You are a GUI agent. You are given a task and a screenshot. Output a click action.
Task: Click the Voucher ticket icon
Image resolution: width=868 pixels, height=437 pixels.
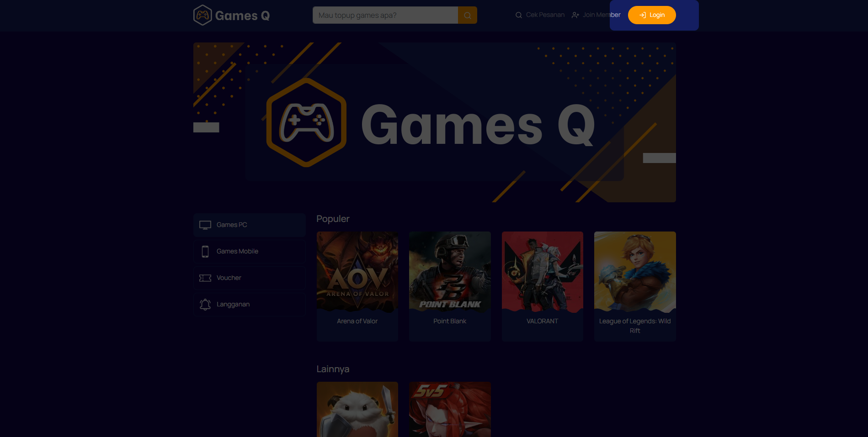pos(205,278)
